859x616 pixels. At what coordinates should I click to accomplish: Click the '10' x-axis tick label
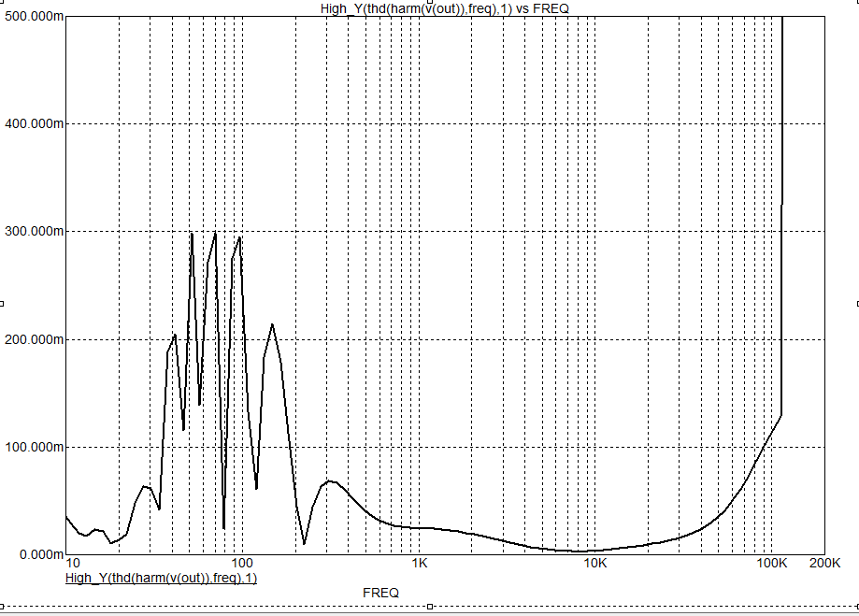coord(73,563)
